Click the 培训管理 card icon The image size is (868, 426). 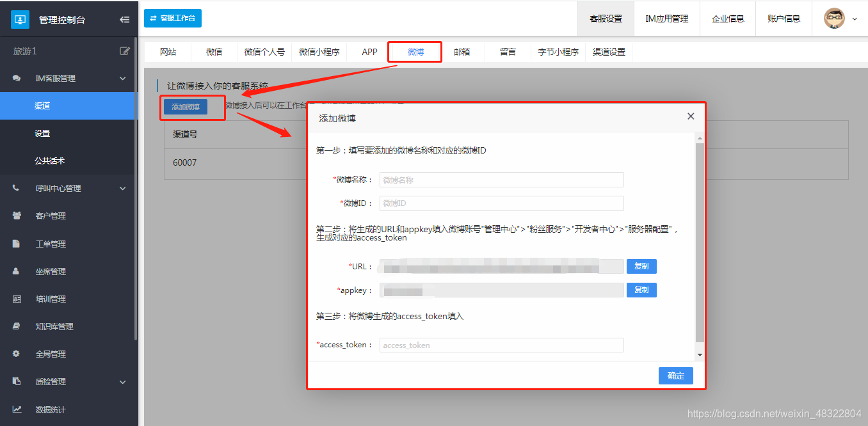[17, 299]
